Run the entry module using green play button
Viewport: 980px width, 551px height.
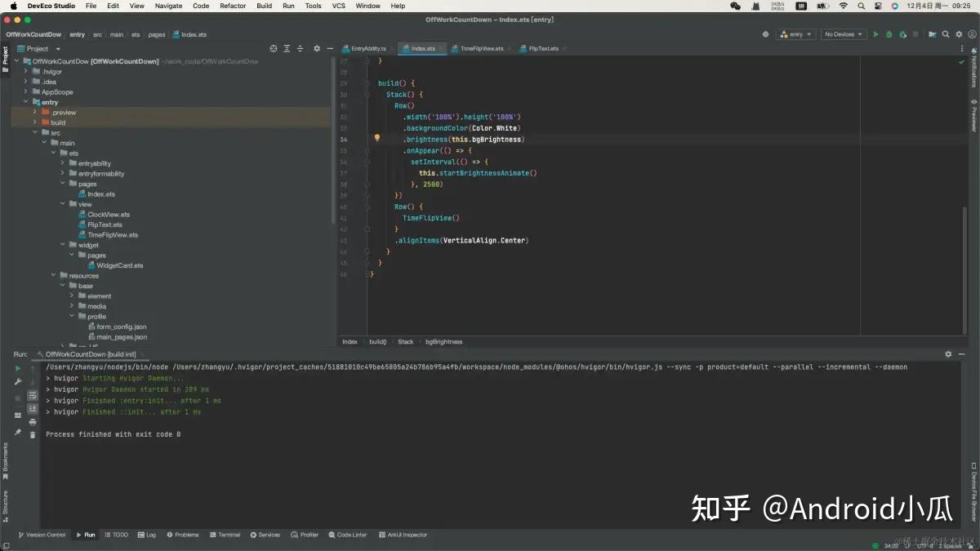click(876, 34)
